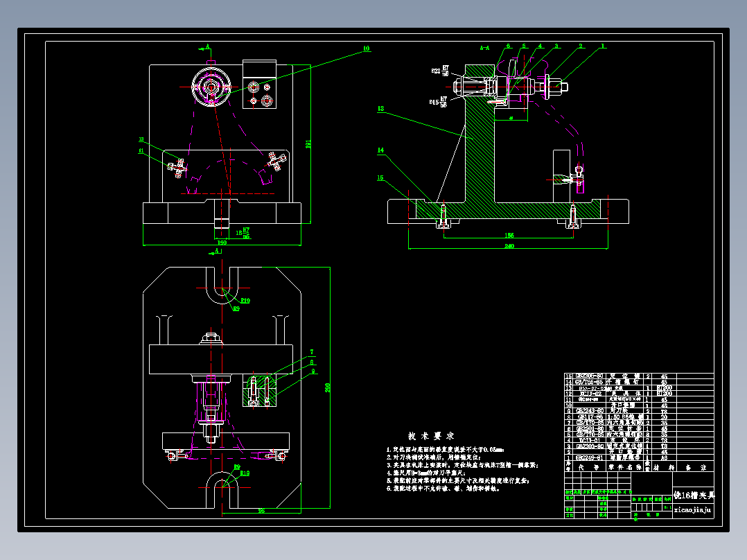Click the 'HT200' material cell in row 12
Viewport: 747px width, 560px height.
pyautogui.click(x=664, y=394)
